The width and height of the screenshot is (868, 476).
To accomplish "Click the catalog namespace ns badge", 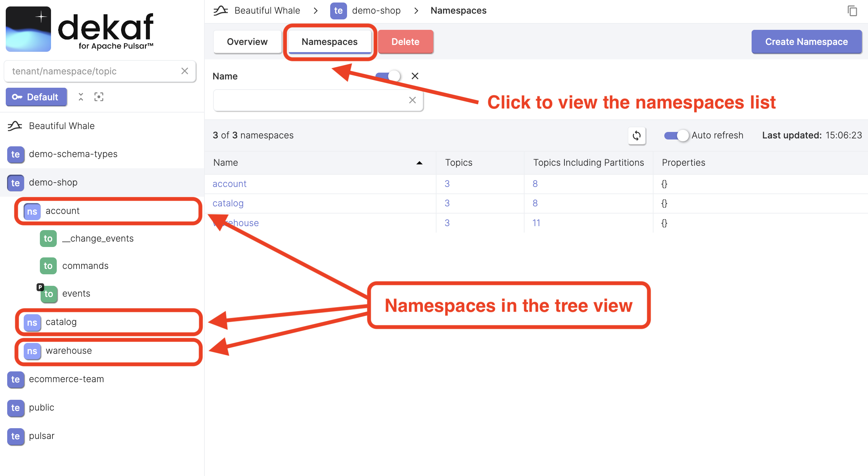I will (x=32, y=322).
